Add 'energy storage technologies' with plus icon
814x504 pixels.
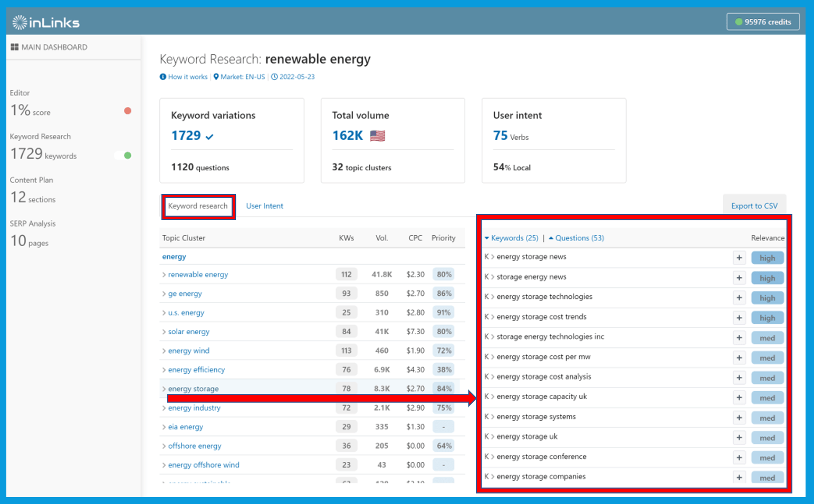[x=739, y=298]
